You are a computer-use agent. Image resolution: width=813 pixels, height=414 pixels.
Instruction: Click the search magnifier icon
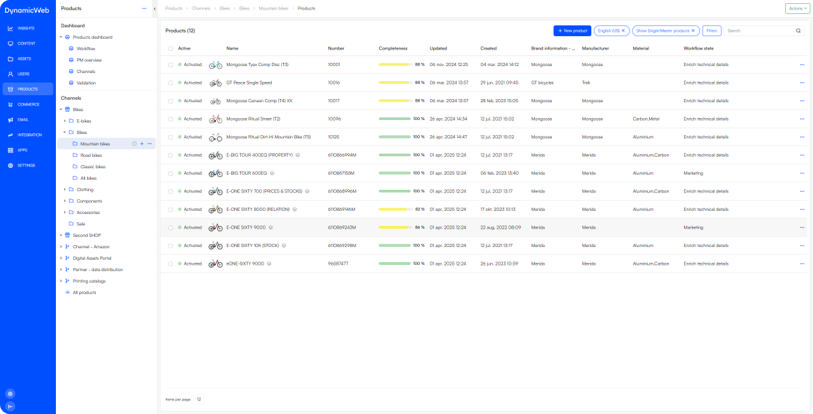pyautogui.click(x=798, y=31)
